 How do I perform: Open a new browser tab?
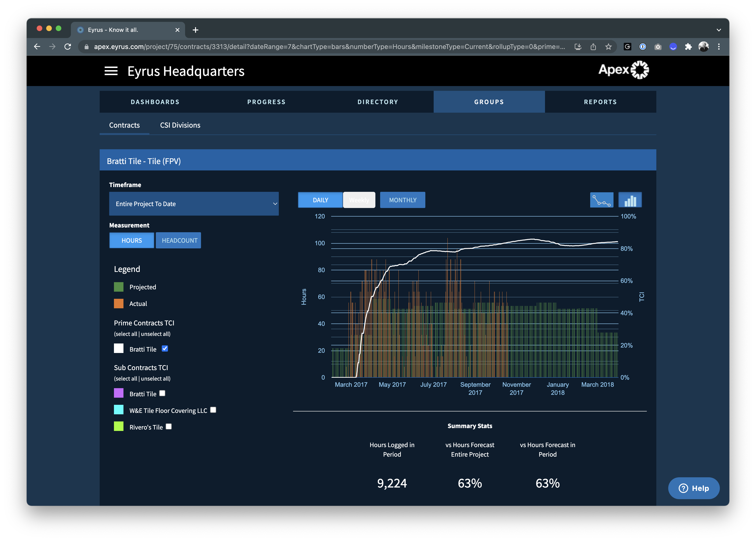click(196, 30)
